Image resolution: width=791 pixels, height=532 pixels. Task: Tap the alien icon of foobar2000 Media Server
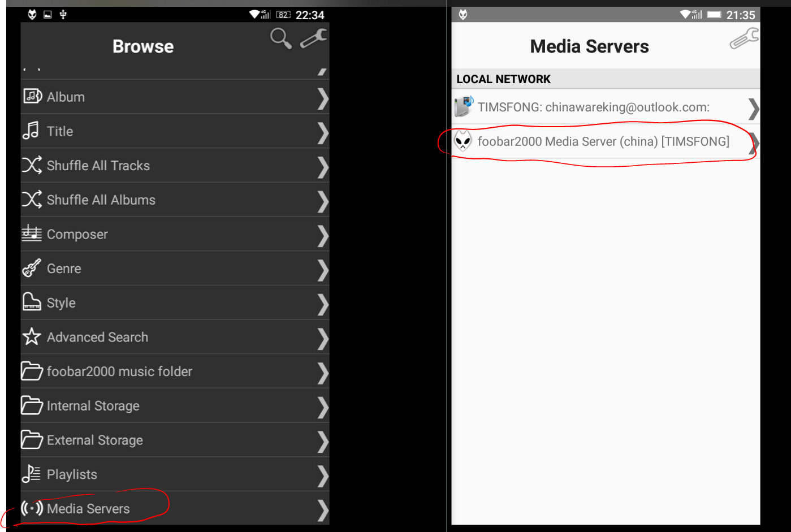463,141
